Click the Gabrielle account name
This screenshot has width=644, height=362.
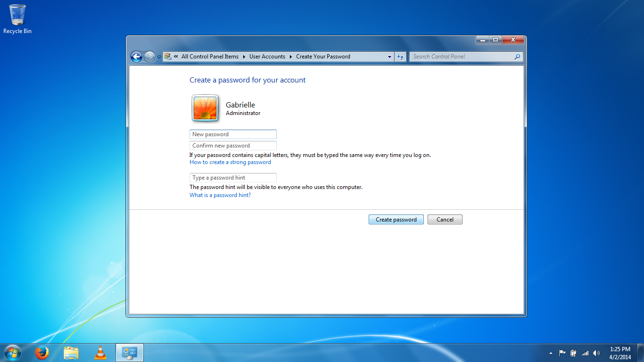coord(240,105)
